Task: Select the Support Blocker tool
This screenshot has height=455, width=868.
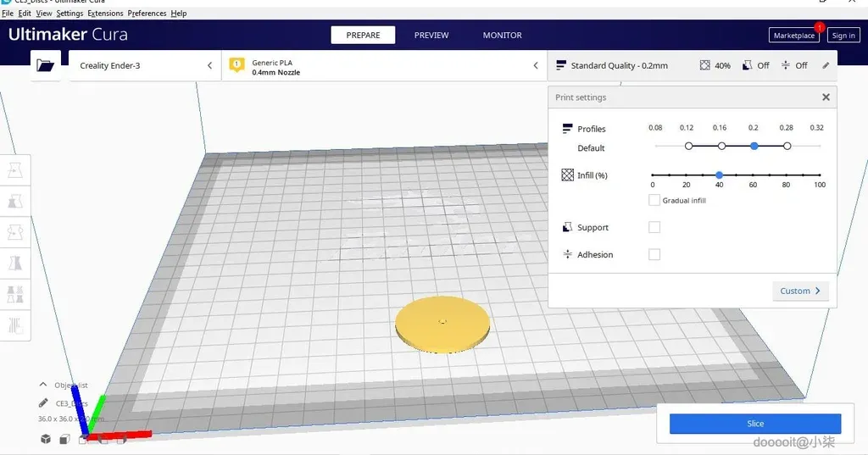Action: pos(15,325)
